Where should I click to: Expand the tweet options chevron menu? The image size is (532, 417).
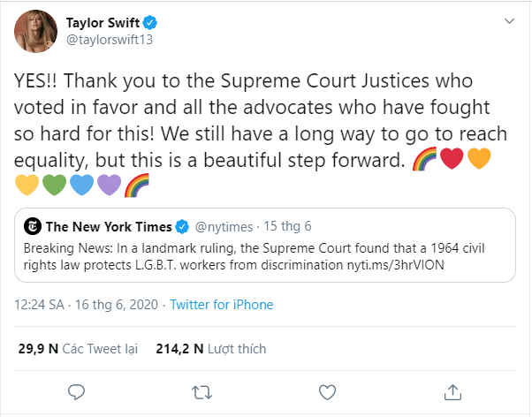coord(508,20)
